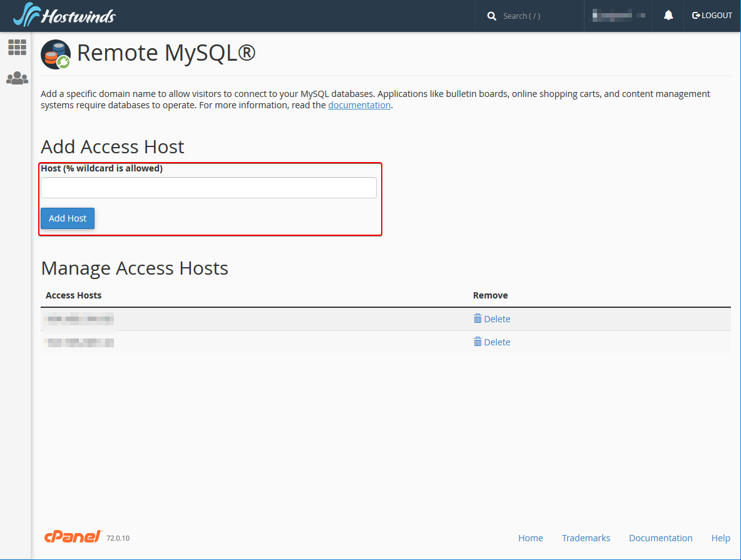Click the Add Host button

[x=68, y=218]
